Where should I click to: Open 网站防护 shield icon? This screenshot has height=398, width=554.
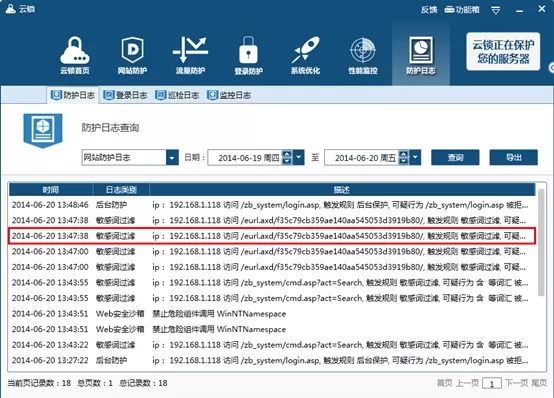pos(132,55)
